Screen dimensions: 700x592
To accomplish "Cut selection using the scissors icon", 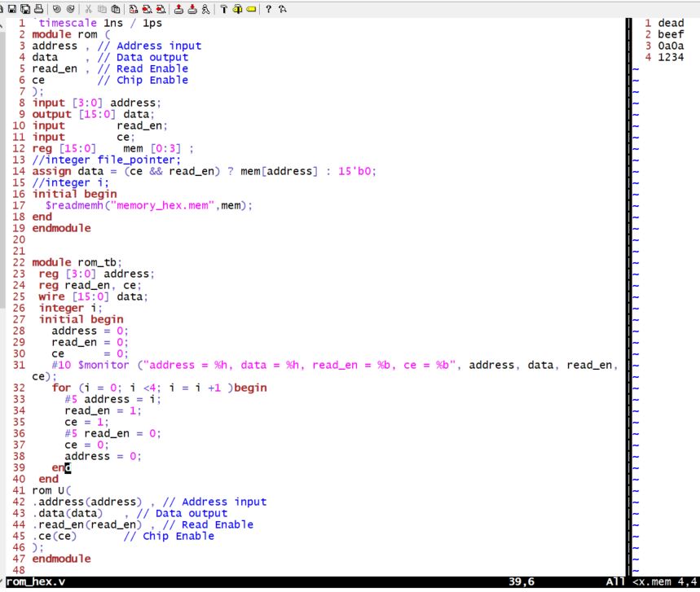I will click(88, 8).
